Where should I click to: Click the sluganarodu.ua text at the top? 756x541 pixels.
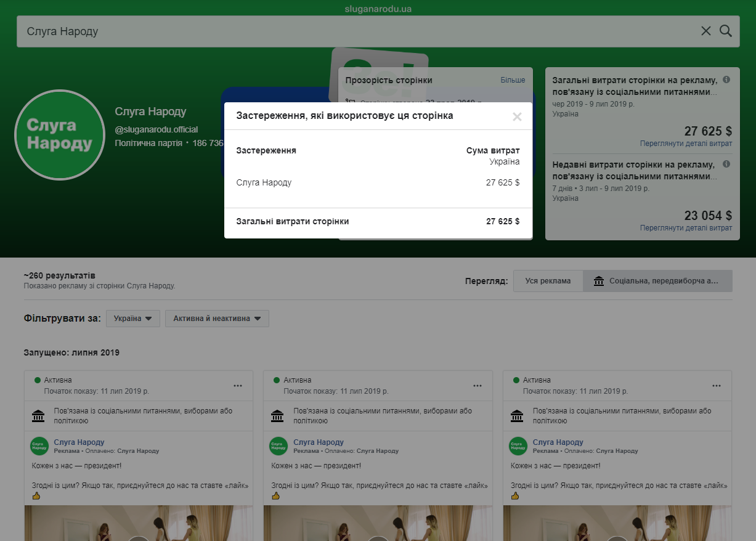point(378,9)
